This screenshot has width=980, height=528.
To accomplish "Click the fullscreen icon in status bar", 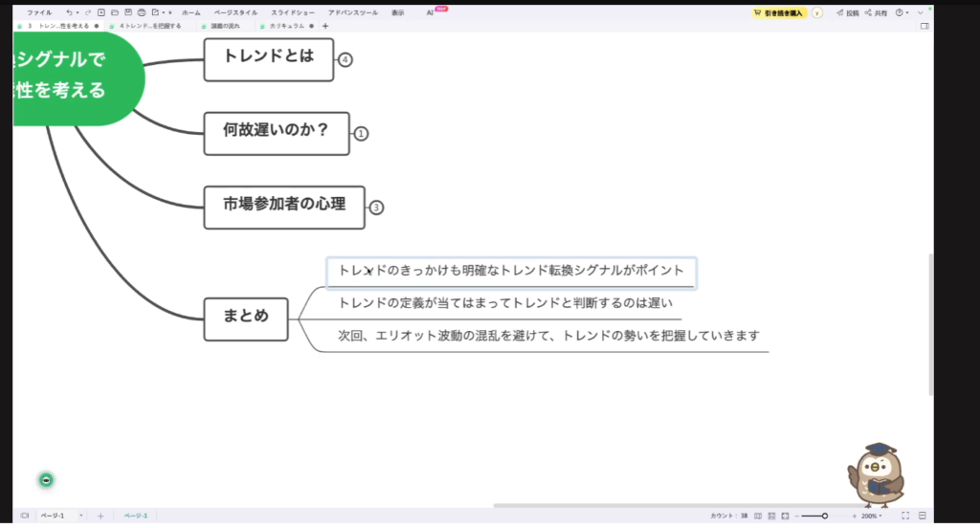I will pyautogui.click(x=905, y=516).
